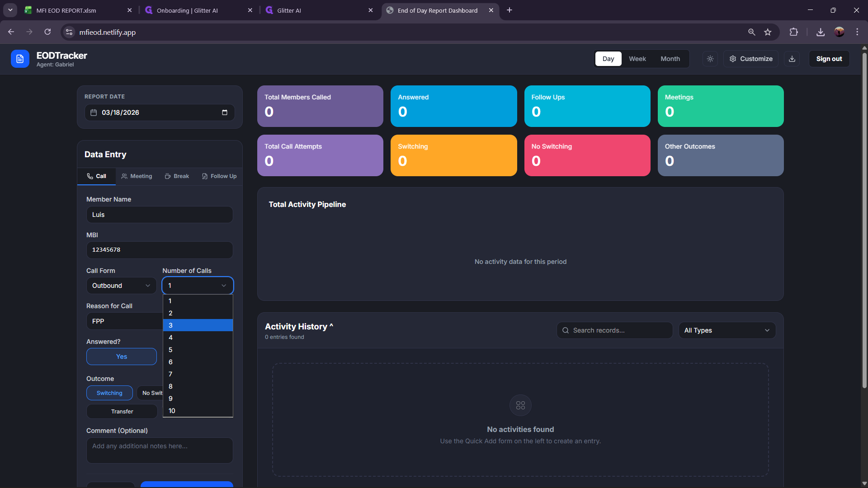Select Yes for Answered
The height and width of the screenshot is (488, 868).
(121, 357)
